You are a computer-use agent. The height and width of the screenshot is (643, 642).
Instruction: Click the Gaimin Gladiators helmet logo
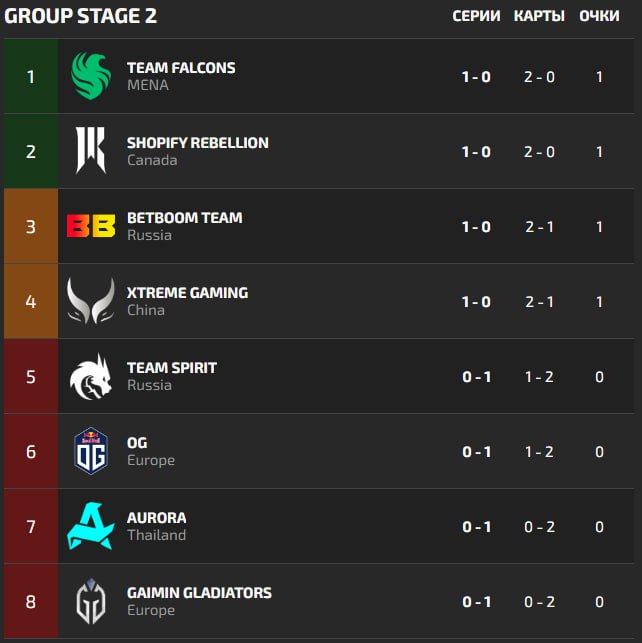[x=91, y=601]
